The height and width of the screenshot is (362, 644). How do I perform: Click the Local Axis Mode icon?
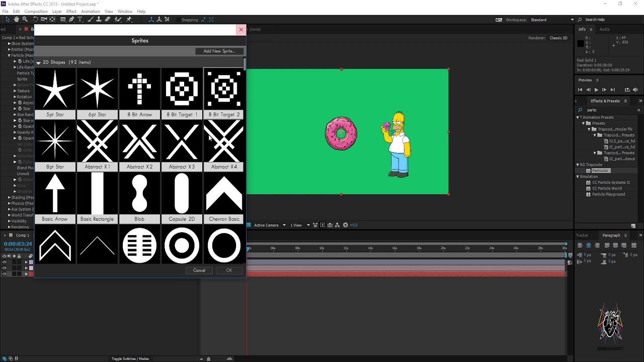pyautogui.click(x=151, y=20)
